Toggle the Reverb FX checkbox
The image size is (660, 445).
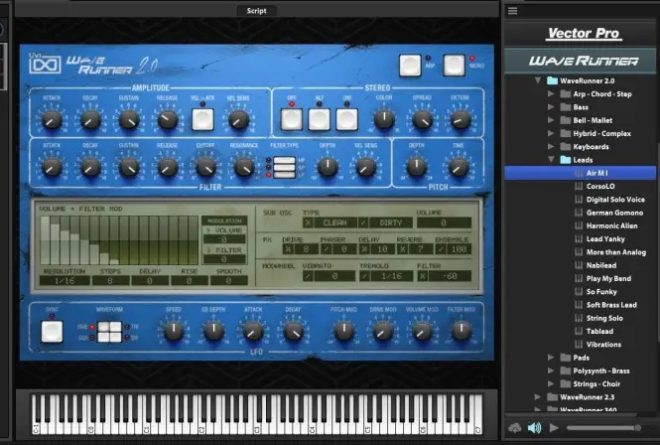(x=402, y=249)
